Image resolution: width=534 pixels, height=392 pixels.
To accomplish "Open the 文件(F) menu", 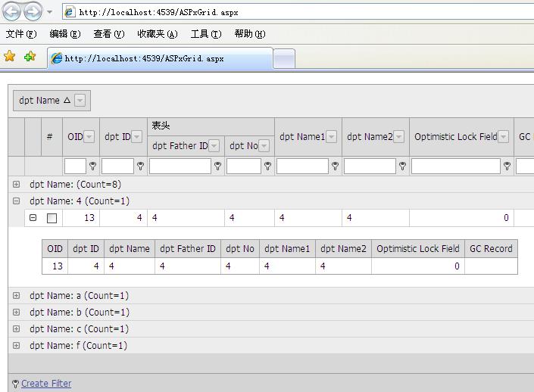I will (x=21, y=34).
